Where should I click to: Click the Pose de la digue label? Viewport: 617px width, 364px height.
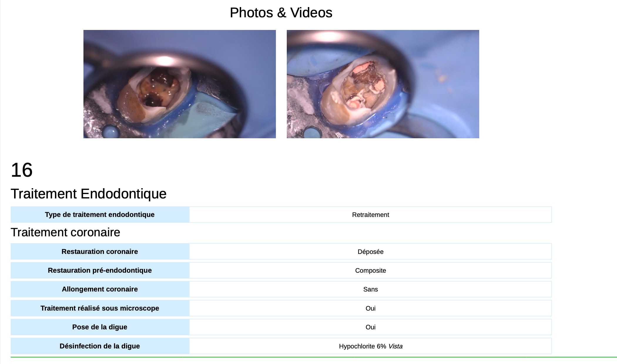[x=100, y=327]
